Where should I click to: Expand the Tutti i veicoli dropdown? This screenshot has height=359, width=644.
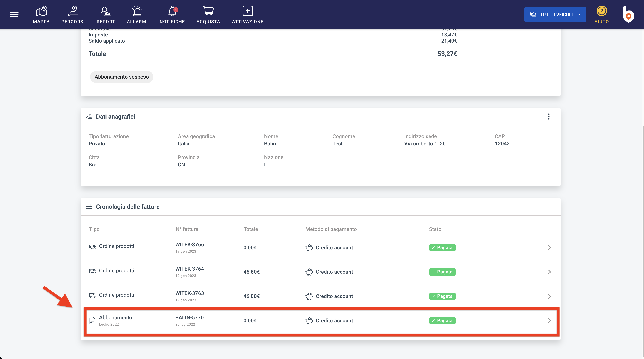(555, 15)
